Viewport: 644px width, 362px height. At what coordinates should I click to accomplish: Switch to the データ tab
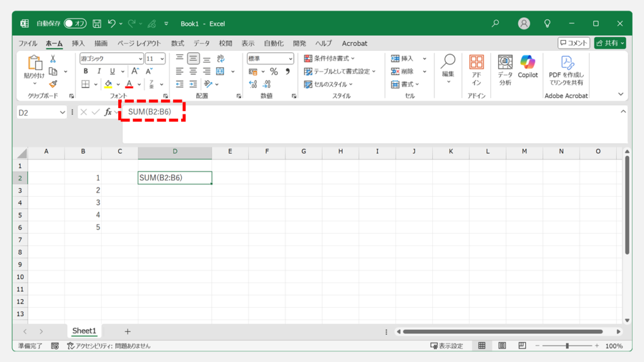(x=202, y=43)
